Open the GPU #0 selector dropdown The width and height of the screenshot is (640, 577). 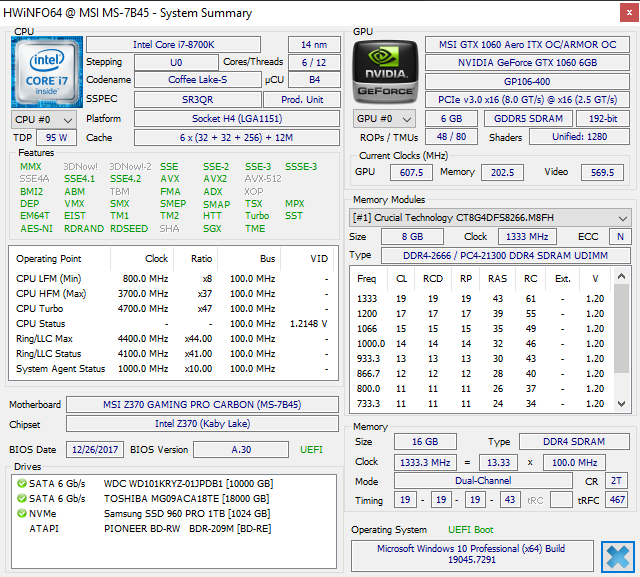coord(384,119)
